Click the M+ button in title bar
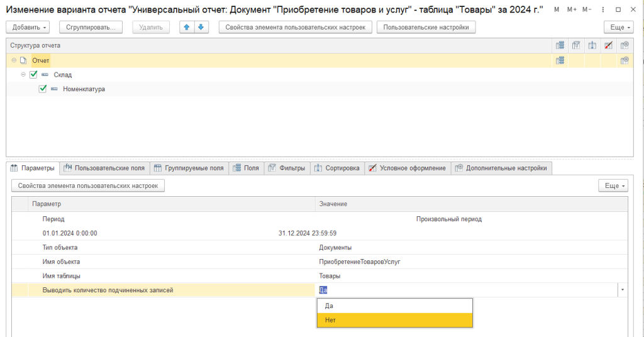The height and width of the screenshot is (337, 644). pyautogui.click(x=571, y=10)
